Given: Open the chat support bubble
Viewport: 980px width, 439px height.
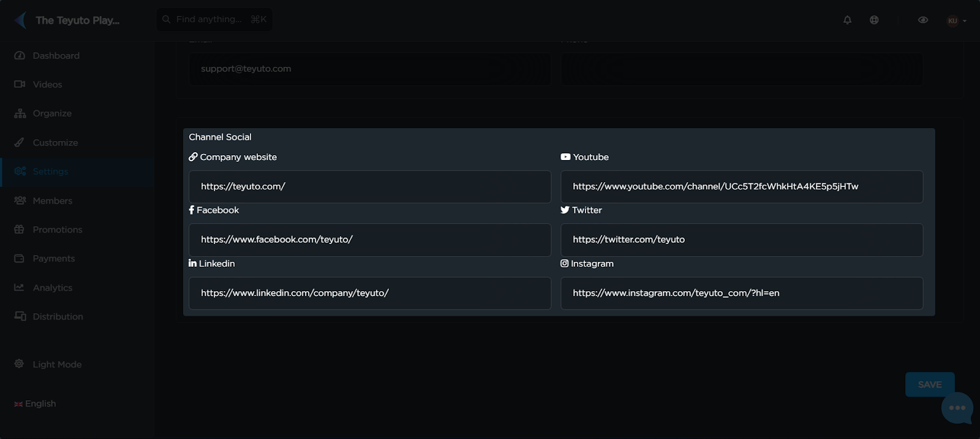Looking at the screenshot, I should coord(957,408).
